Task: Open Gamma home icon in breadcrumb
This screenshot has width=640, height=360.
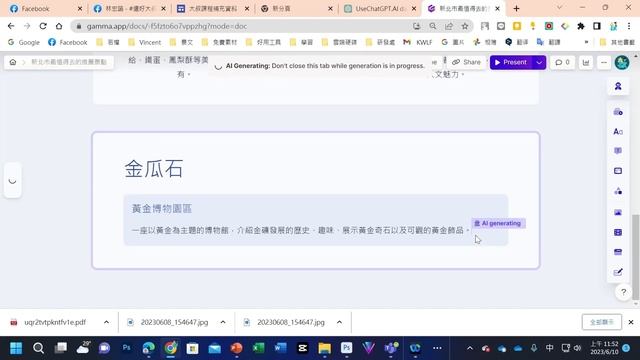Action: pos(13,62)
